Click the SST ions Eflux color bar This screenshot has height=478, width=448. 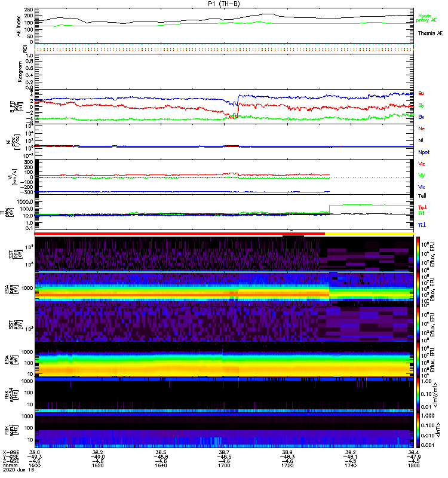coord(418,254)
